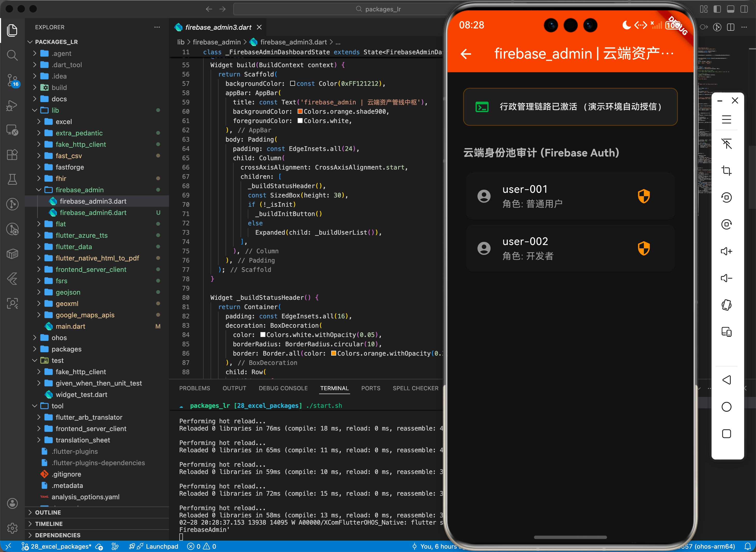Expand the TIMELINE section
756x552 pixels.
97,524
